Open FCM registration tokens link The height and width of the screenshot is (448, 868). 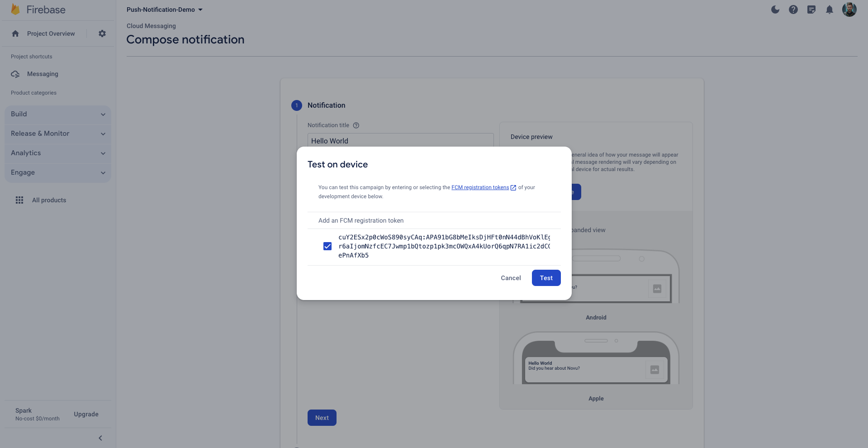click(480, 187)
